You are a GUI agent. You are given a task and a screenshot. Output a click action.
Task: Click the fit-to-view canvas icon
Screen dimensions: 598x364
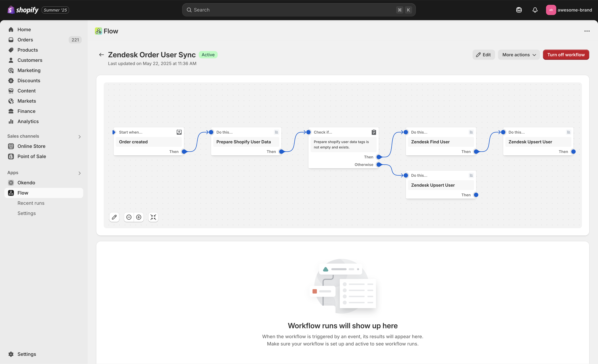153,217
